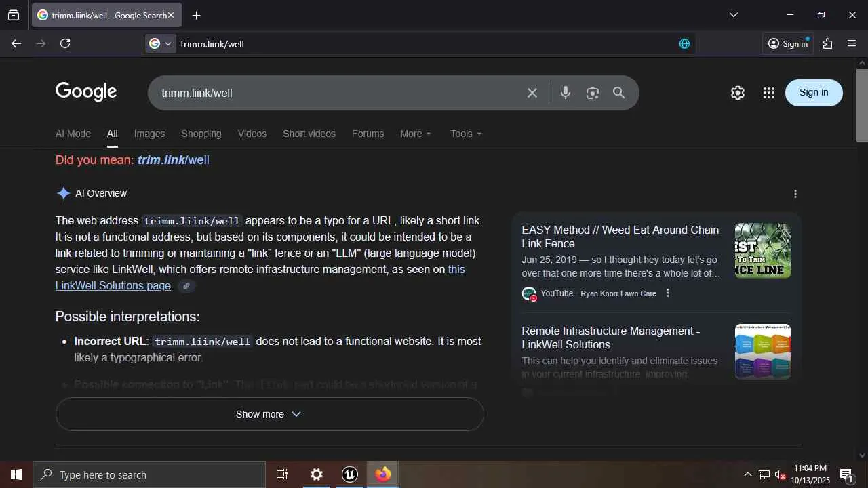Click inside the Google search field

(339, 93)
